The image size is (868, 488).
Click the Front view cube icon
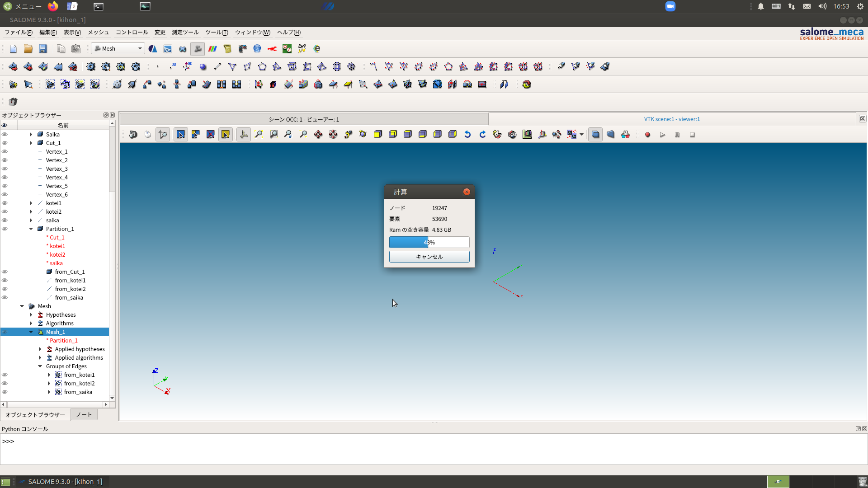click(378, 135)
